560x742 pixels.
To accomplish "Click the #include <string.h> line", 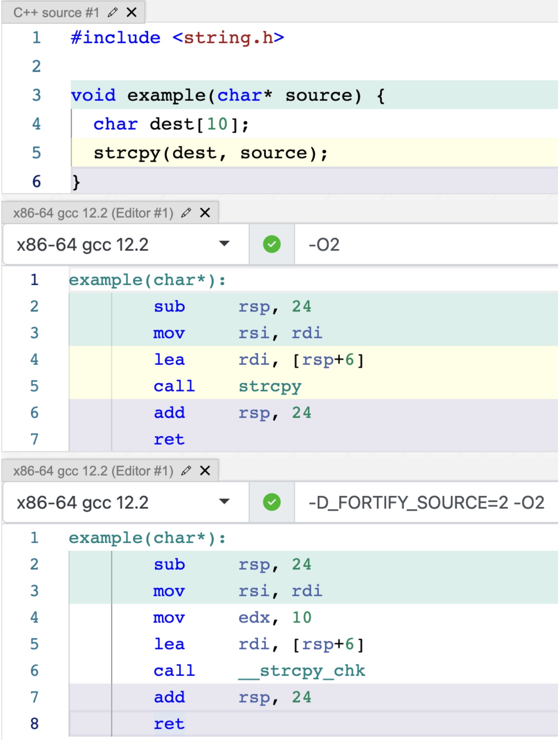I will pyautogui.click(x=177, y=38).
